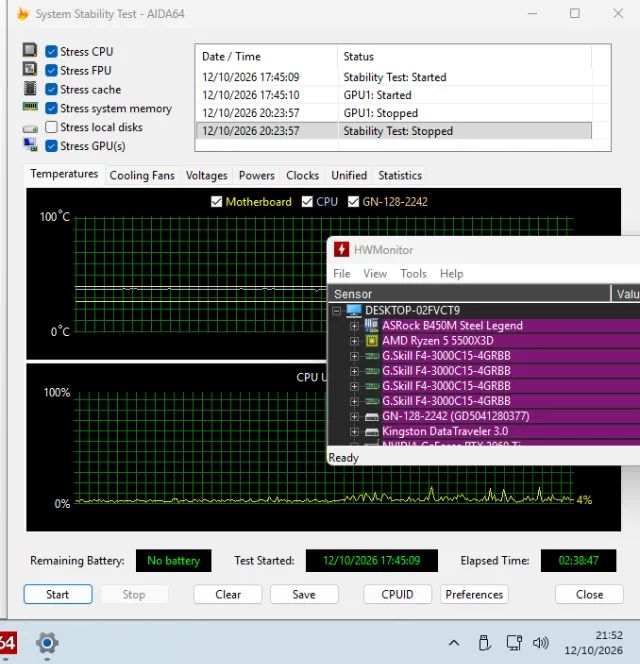Viewport: 640px width, 664px height.
Task: Select the GPU1: Stopped log row
Action: 394,113
